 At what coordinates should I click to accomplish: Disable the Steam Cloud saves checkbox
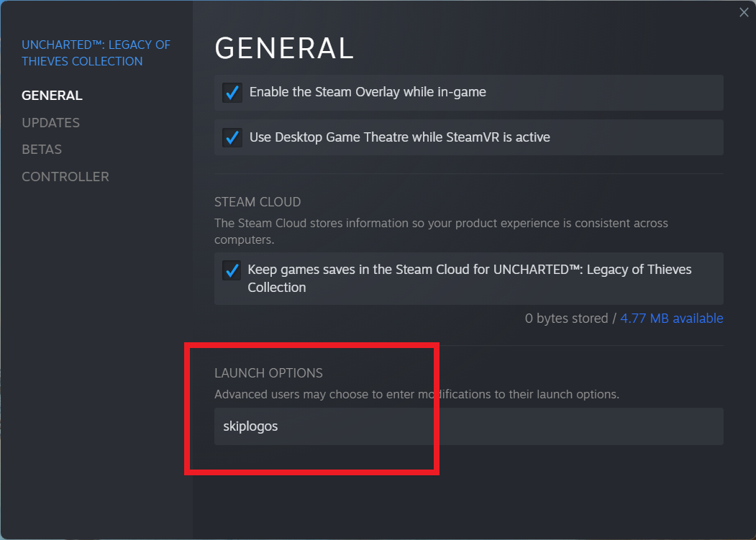[x=232, y=270]
